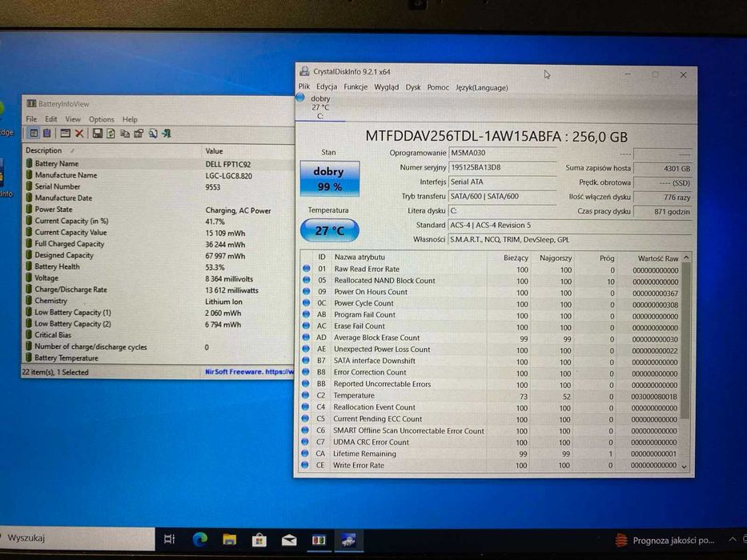Click CrystalDiskInfo title bar app icon
Image resolution: width=747 pixels, height=560 pixels.
[x=304, y=71]
